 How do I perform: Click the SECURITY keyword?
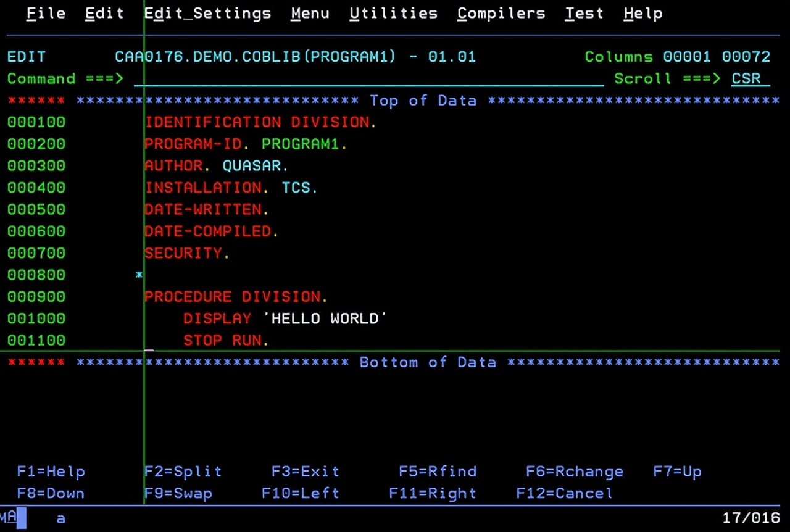click(x=183, y=253)
